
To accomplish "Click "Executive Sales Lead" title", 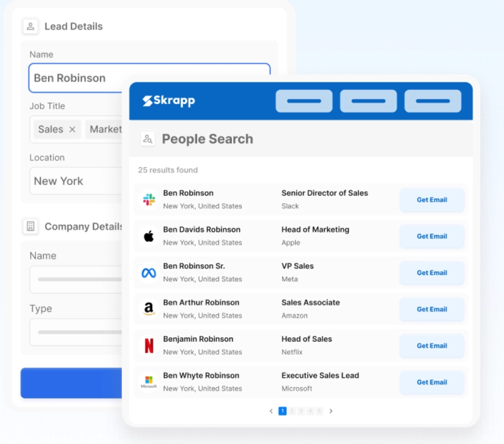I will coord(320,375).
